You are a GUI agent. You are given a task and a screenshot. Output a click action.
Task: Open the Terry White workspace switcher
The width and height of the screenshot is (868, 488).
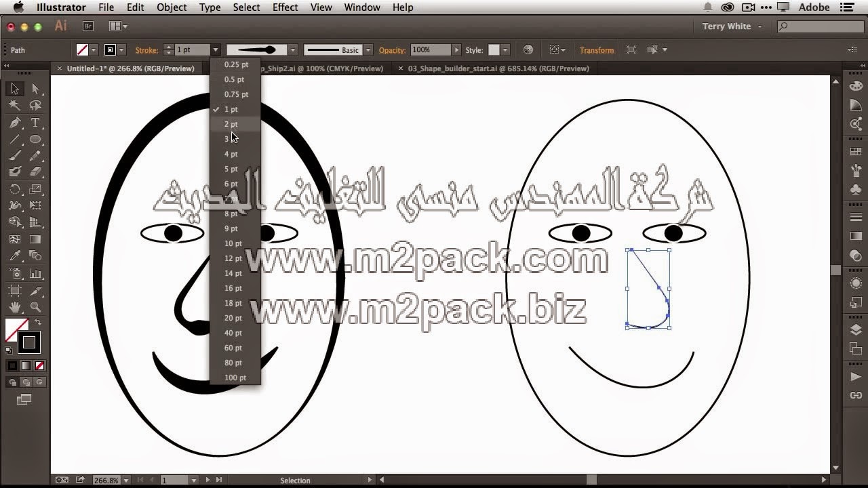click(732, 26)
